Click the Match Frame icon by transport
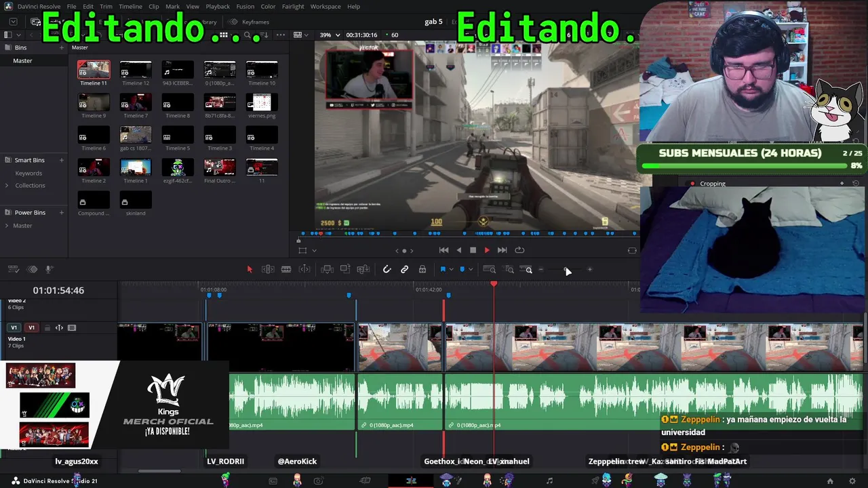The width and height of the screenshot is (868, 488). click(x=632, y=250)
